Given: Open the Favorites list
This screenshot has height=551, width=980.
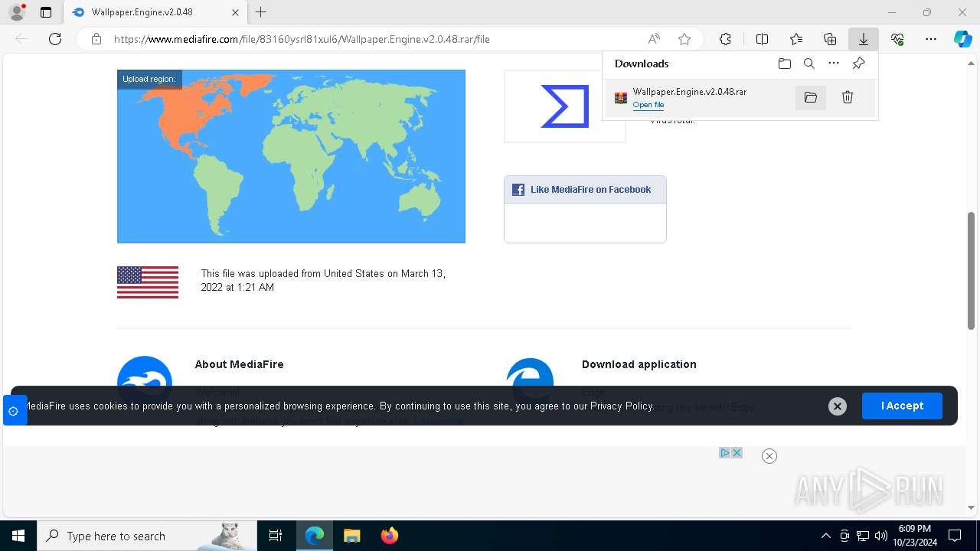Looking at the screenshot, I should coord(796,39).
